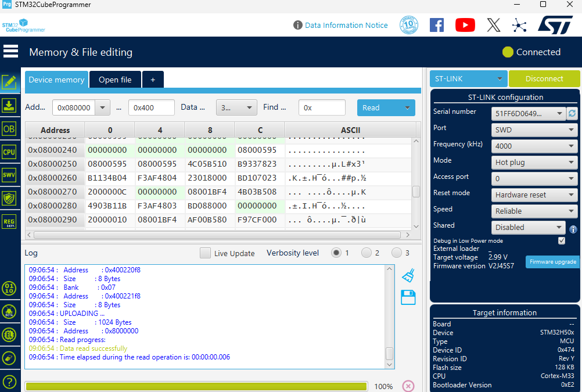Add a new tab with the plus tab

tap(153, 80)
